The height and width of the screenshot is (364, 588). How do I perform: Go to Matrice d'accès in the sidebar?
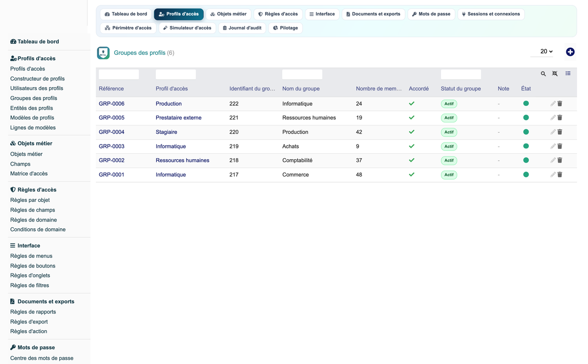pyautogui.click(x=29, y=174)
